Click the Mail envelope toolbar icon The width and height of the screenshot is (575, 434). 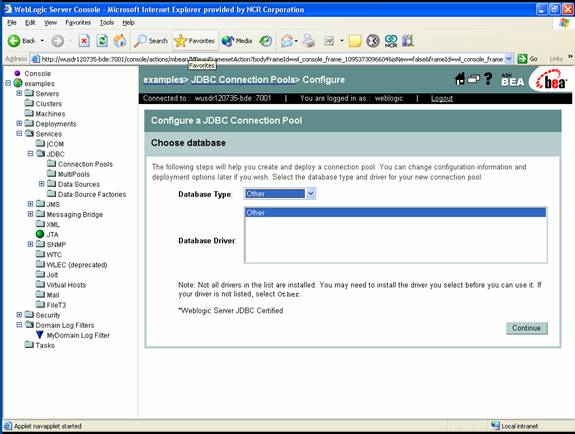point(287,41)
